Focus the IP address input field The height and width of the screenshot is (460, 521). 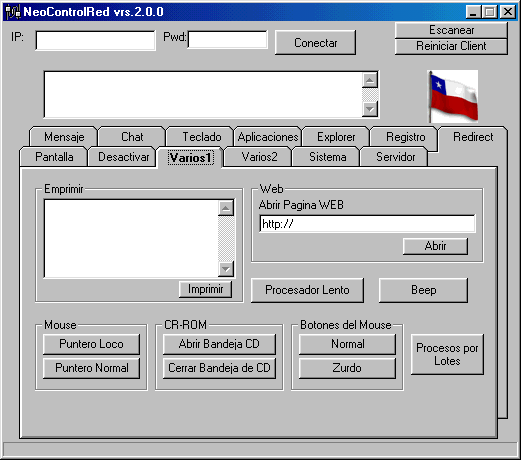tap(95, 40)
